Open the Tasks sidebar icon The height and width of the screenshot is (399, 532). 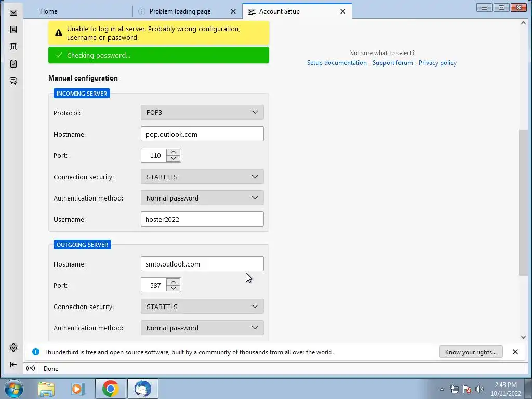[13, 64]
